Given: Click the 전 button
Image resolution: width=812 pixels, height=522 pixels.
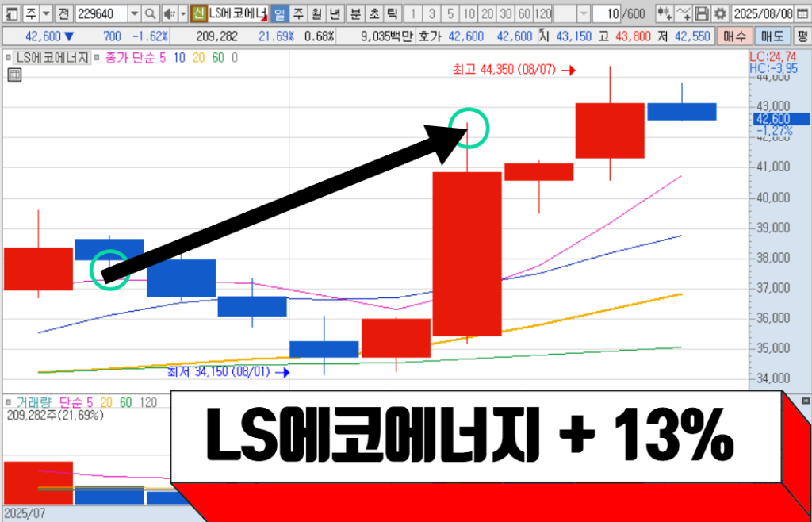Looking at the screenshot, I should [x=63, y=13].
